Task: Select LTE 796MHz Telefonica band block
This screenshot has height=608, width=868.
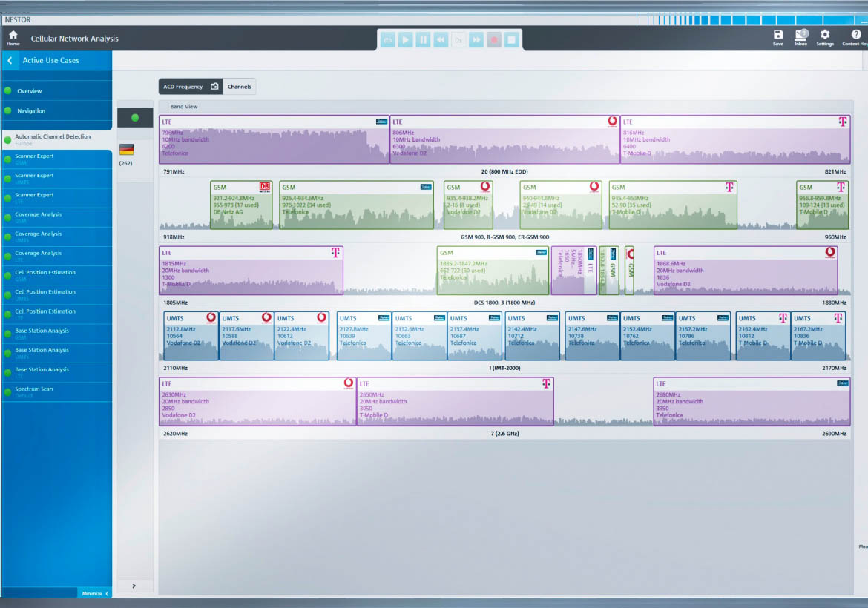Action: 274,139
